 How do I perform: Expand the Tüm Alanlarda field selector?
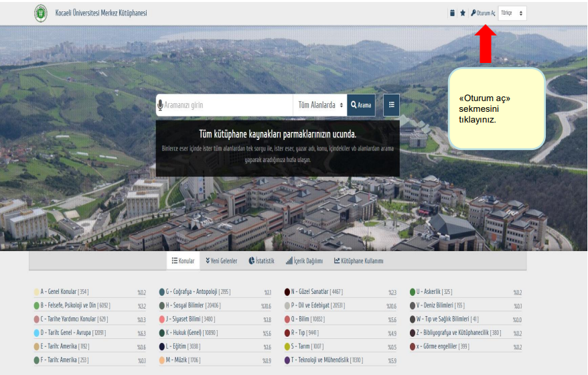coord(320,105)
